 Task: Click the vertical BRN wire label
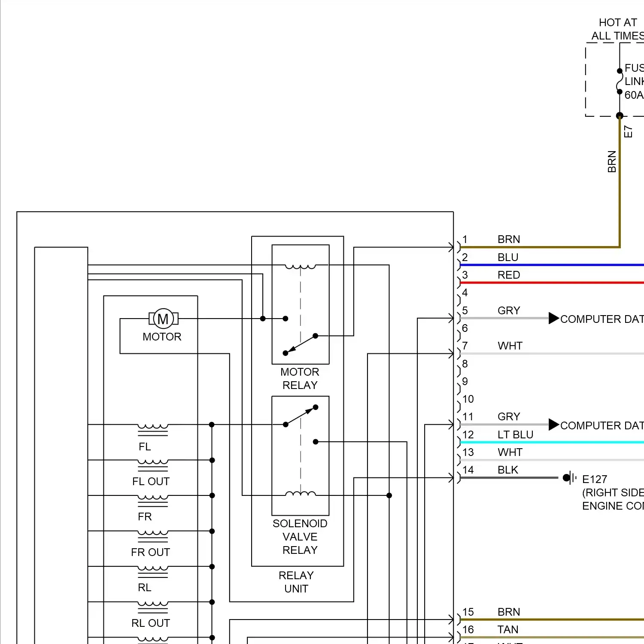click(612, 161)
